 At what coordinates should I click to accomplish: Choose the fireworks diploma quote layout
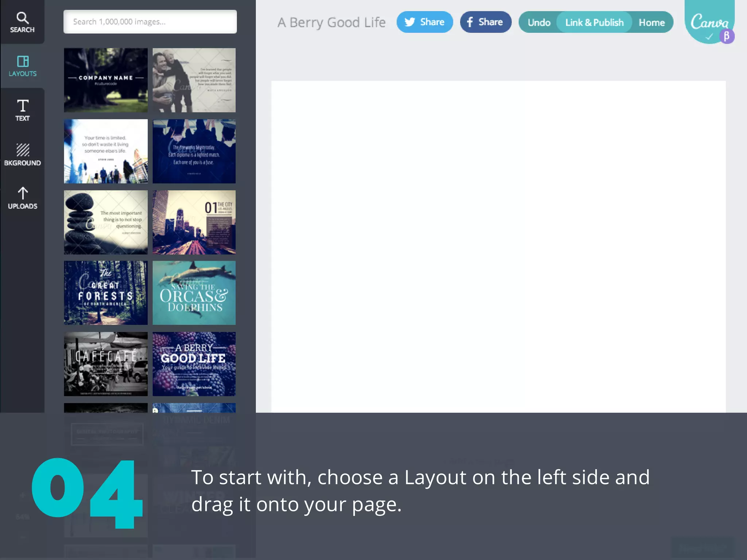click(194, 151)
